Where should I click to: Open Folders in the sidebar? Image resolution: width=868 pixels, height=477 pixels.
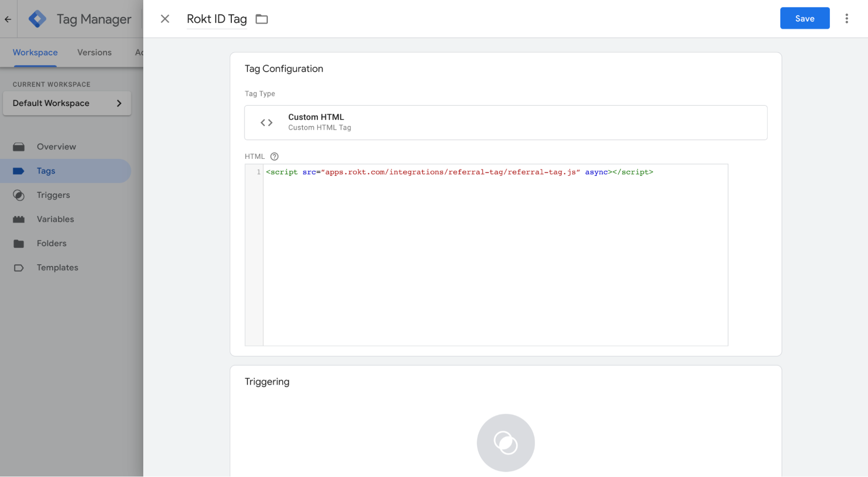point(52,243)
